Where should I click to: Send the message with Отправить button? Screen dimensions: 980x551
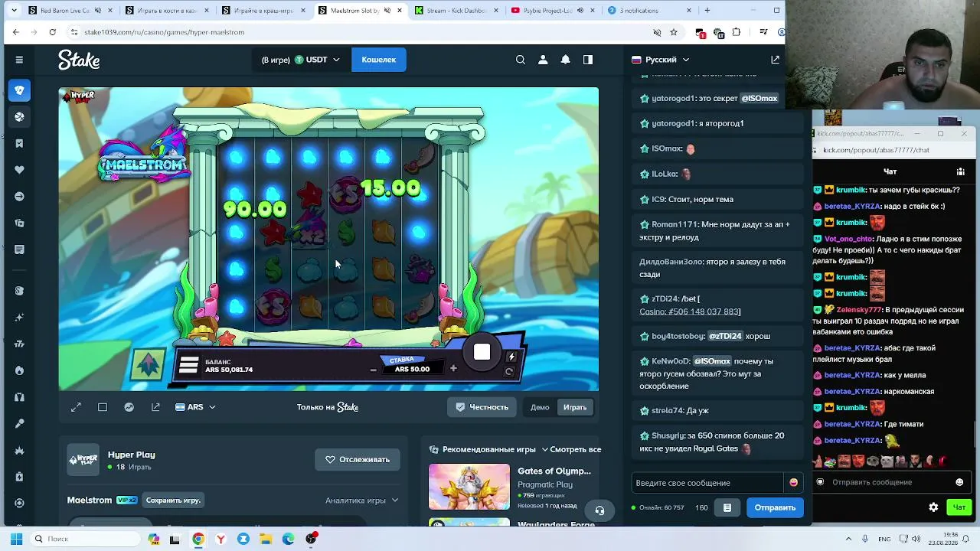(775, 507)
